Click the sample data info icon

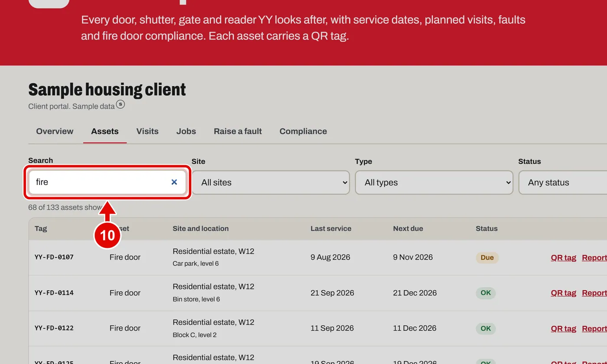pyautogui.click(x=121, y=104)
